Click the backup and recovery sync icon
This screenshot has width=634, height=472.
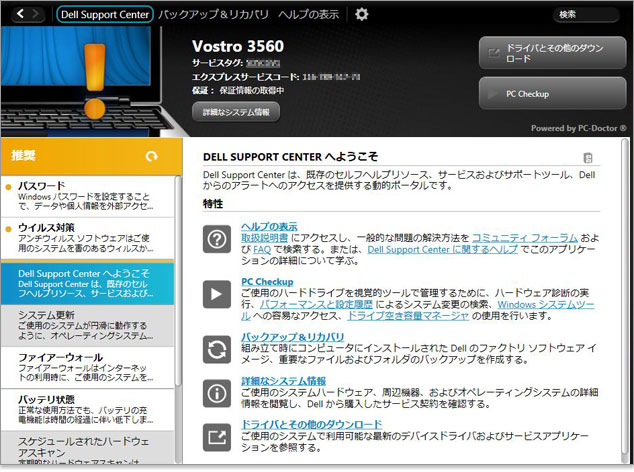coord(217,349)
